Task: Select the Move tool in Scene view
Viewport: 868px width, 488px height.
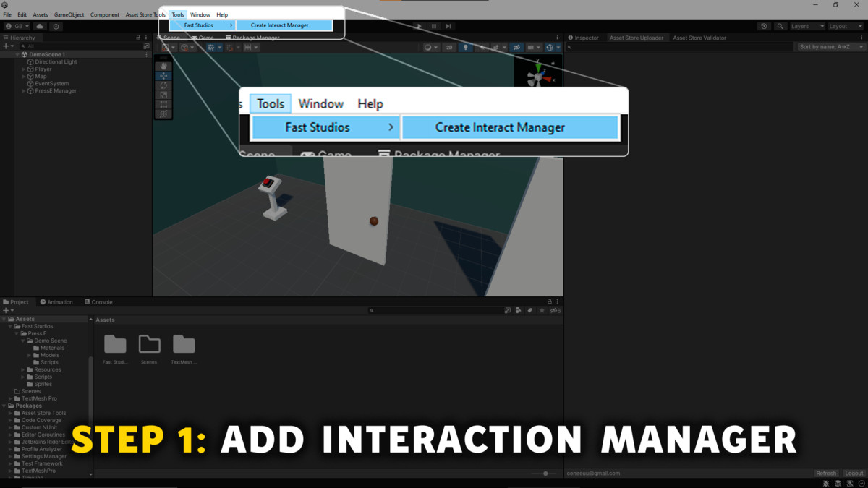Action: [x=163, y=76]
